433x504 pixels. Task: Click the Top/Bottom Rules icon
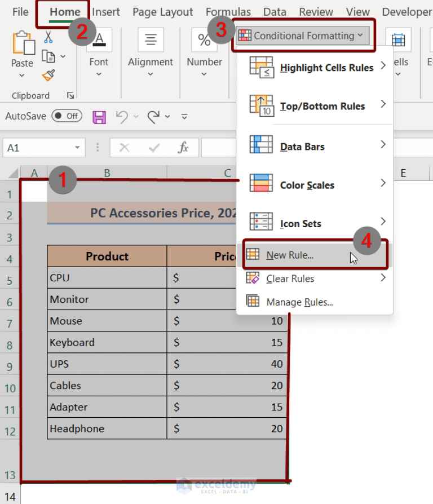point(262,106)
